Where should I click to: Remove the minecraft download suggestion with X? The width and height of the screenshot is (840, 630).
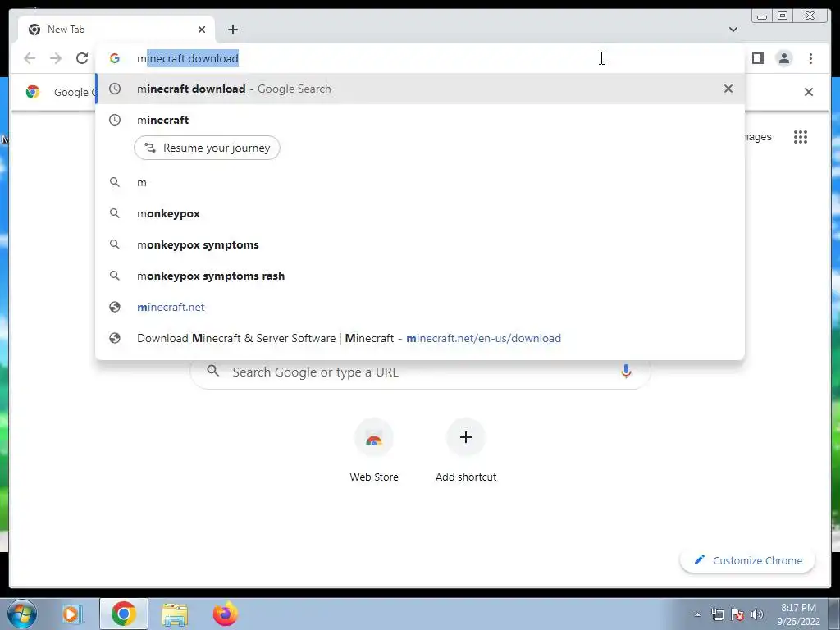pos(728,89)
